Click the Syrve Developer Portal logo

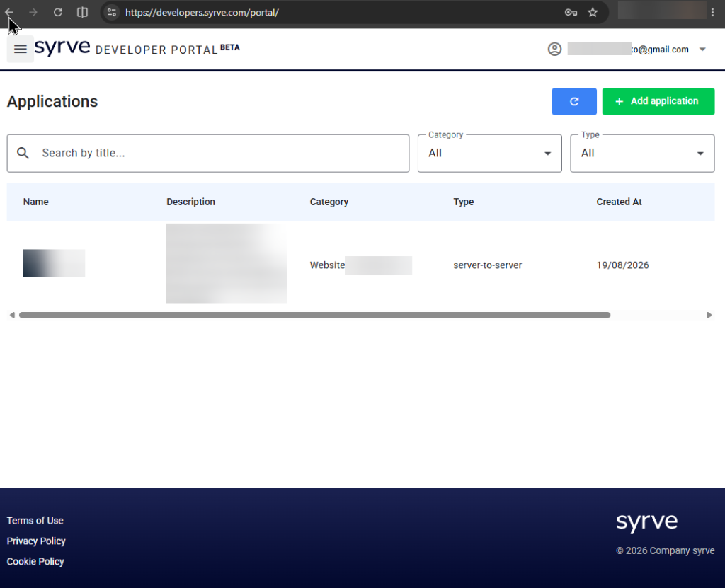(137, 47)
